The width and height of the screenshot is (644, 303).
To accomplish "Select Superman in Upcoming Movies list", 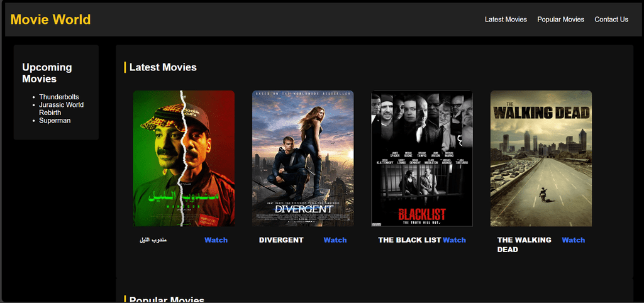I will tap(55, 121).
